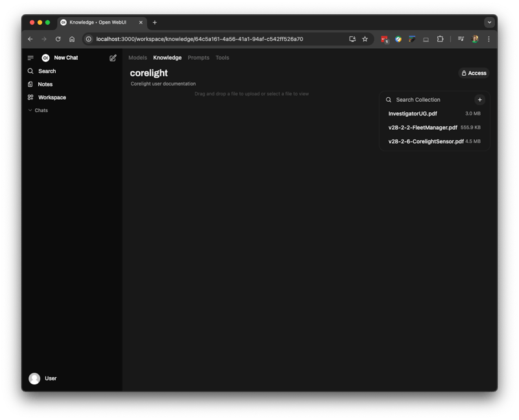
Task: Open Search in the sidebar
Action: click(x=47, y=71)
